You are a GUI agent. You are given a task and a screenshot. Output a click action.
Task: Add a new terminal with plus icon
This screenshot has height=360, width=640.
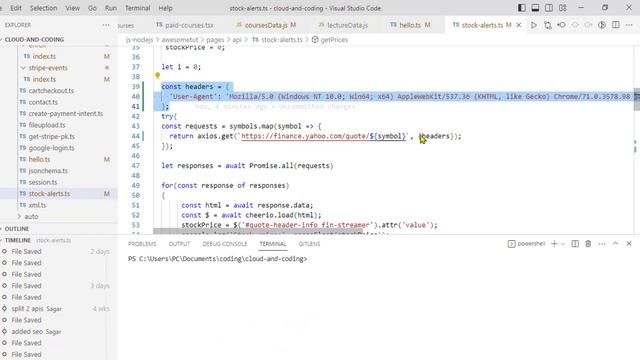554,244
